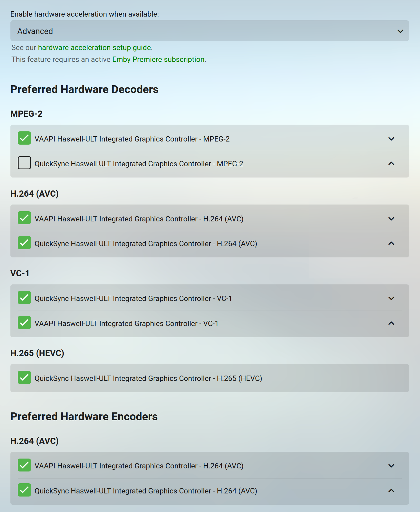The image size is (420, 512).
Task: Open Emby Premiere subscription link
Action: click(x=158, y=59)
